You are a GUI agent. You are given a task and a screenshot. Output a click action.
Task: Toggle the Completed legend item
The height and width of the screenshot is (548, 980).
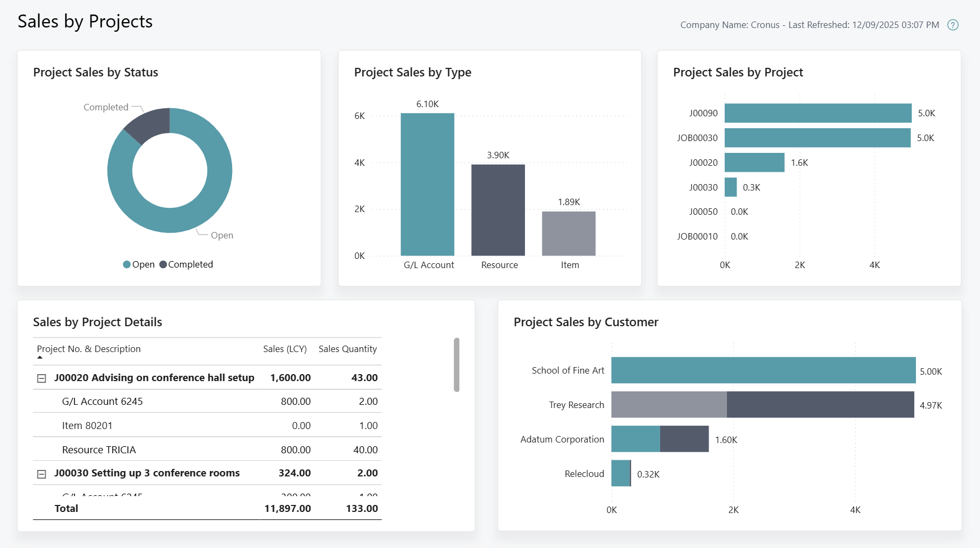pyautogui.click(x=186, y=264)
